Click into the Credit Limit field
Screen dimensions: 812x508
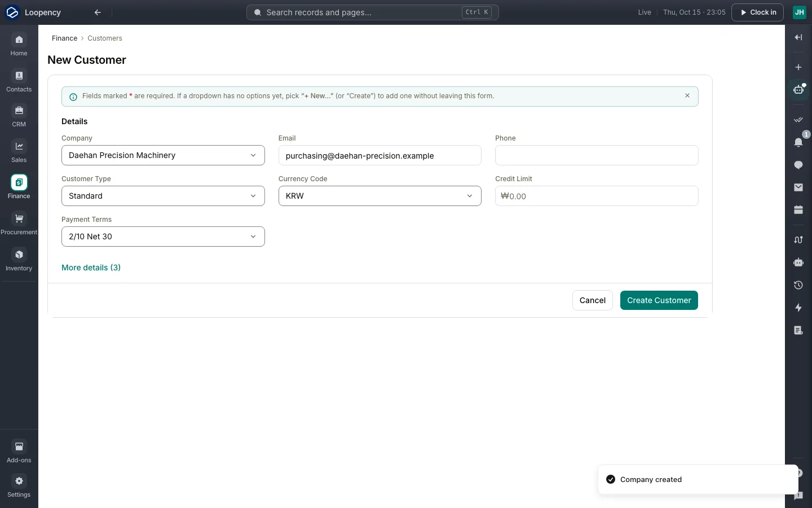pyautogui.click(x=597, y=196)
